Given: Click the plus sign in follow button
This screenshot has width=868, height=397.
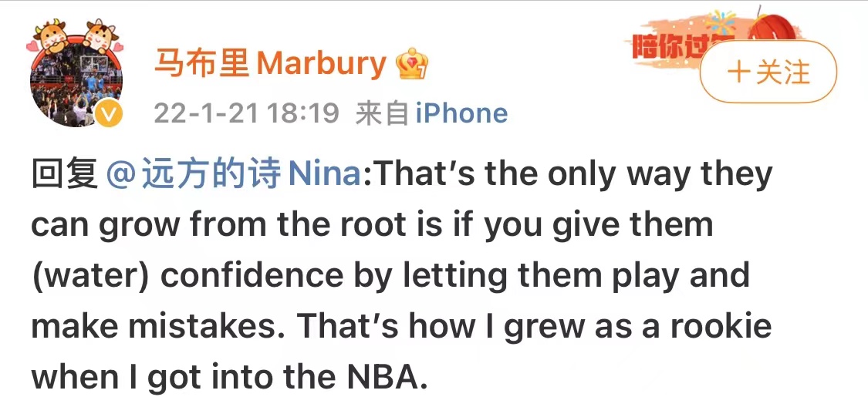Looking at the screenshot, I should pyautogui.click(x=740, y=72).
